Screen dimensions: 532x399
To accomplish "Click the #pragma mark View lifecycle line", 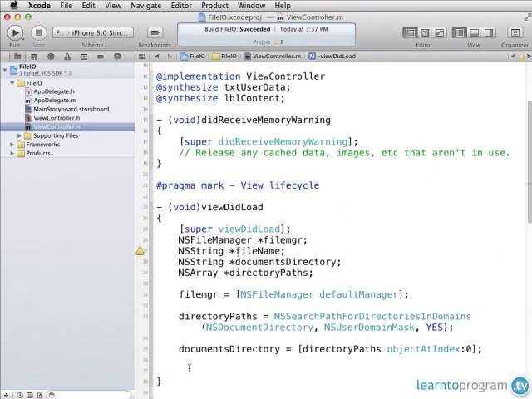I will coord(238,185).
